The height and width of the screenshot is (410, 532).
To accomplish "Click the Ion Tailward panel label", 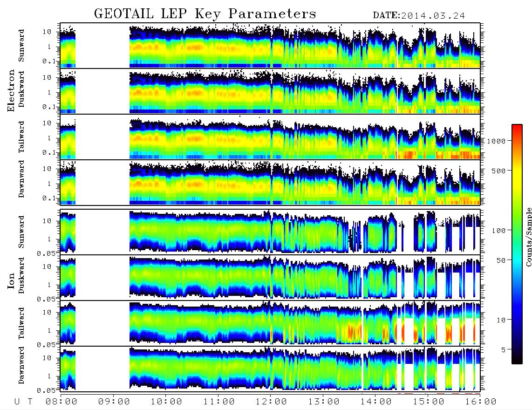I will 21,323.
